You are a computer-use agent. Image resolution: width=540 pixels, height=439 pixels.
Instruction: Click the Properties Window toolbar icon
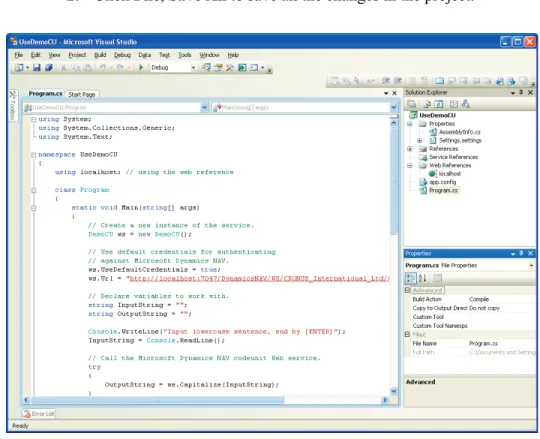coord(218,67)
